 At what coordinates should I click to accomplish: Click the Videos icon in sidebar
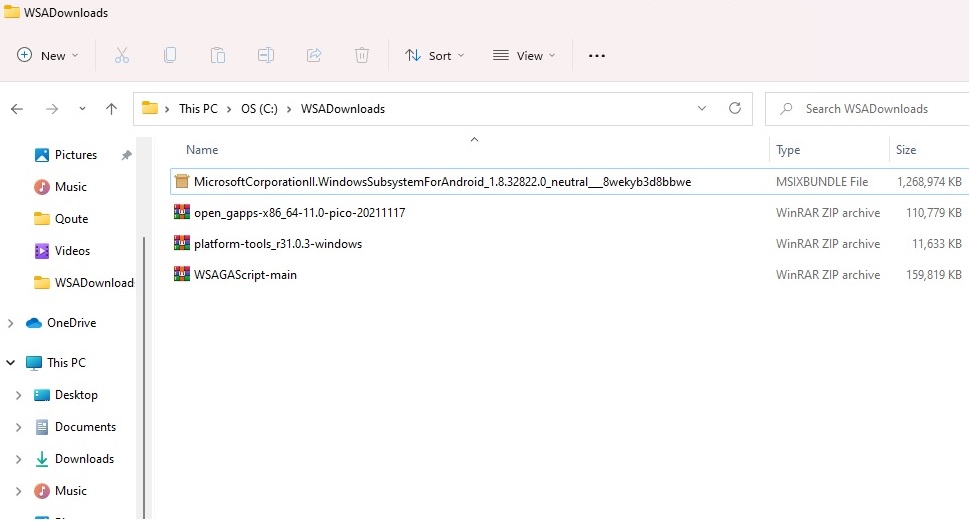pos(41,251)
